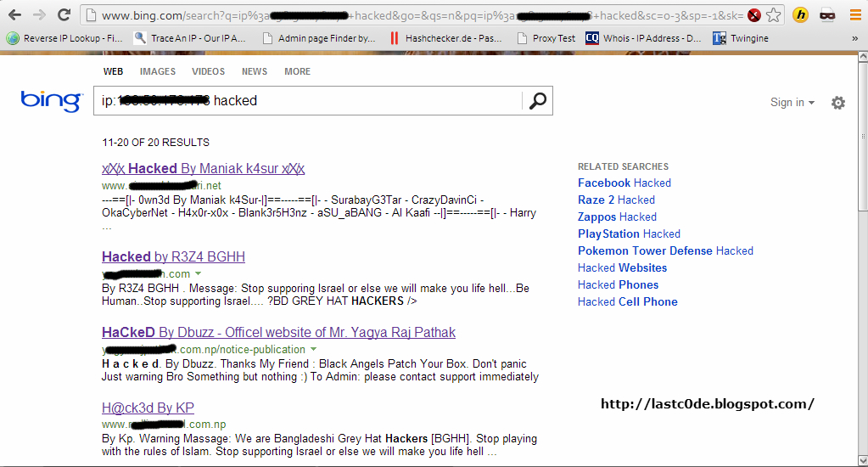Open the Reverse IP Lookup bookmark

64,38
